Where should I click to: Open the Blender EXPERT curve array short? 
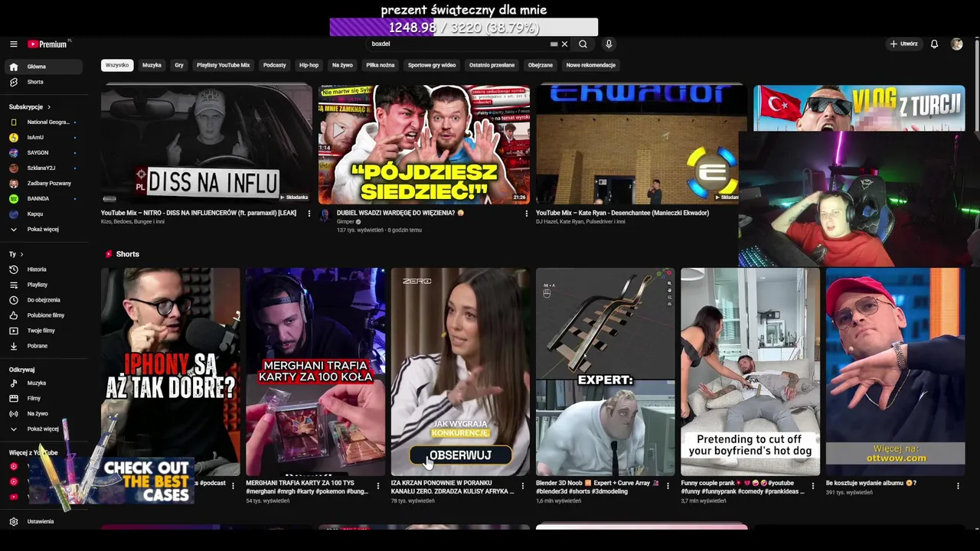pyautogui.click(x=605, y=372)
